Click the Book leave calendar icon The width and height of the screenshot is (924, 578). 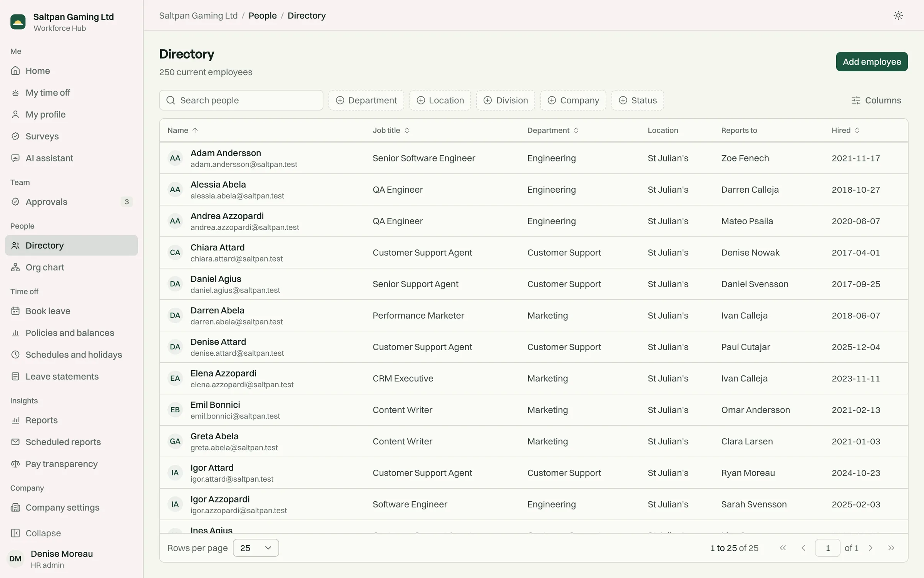(15, 311)
